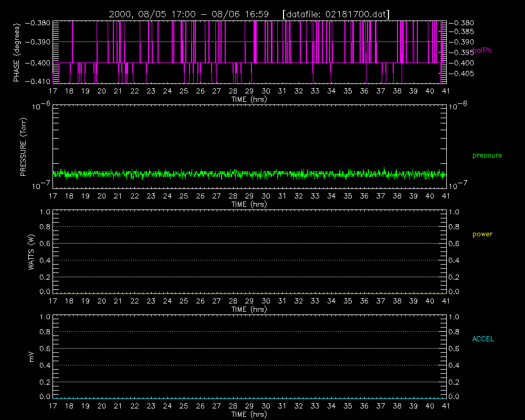The height and width of the screenshot is (420, 525).
Task: Click the PHASE (degrees) axis label
Action: 17,52
